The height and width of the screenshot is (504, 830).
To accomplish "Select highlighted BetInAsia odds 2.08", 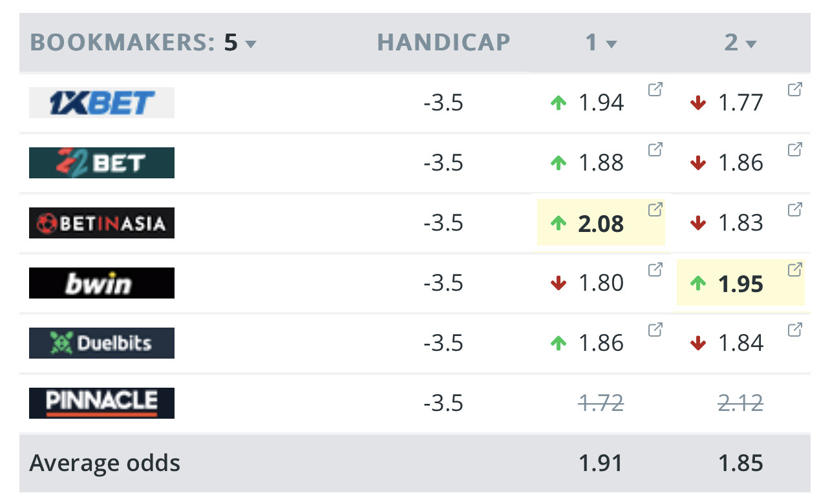I will point(601,224).
